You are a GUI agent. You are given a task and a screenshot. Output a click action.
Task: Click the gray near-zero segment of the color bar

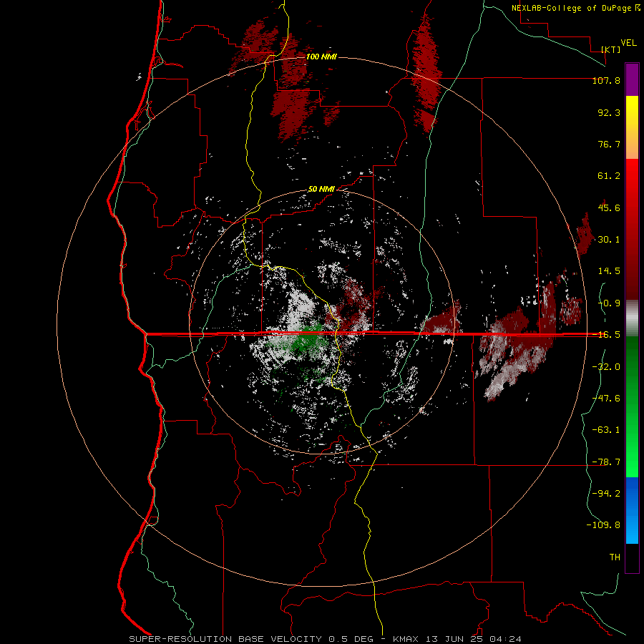(632, 318)
